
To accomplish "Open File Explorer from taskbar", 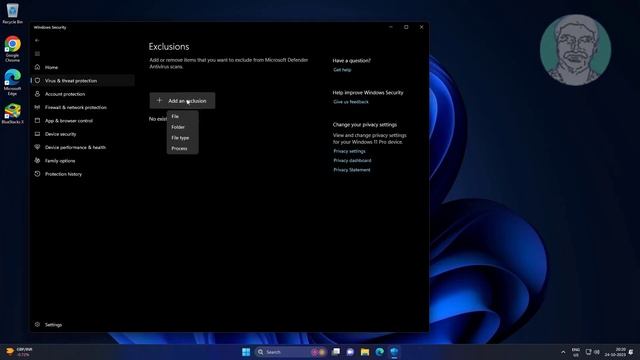I will [x=365, y=352].
